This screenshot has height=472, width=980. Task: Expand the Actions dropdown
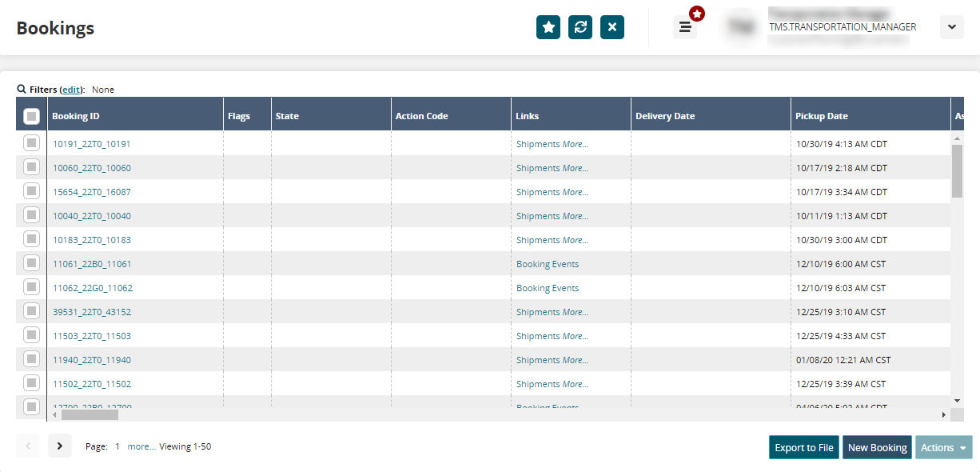tap(943, 448)
